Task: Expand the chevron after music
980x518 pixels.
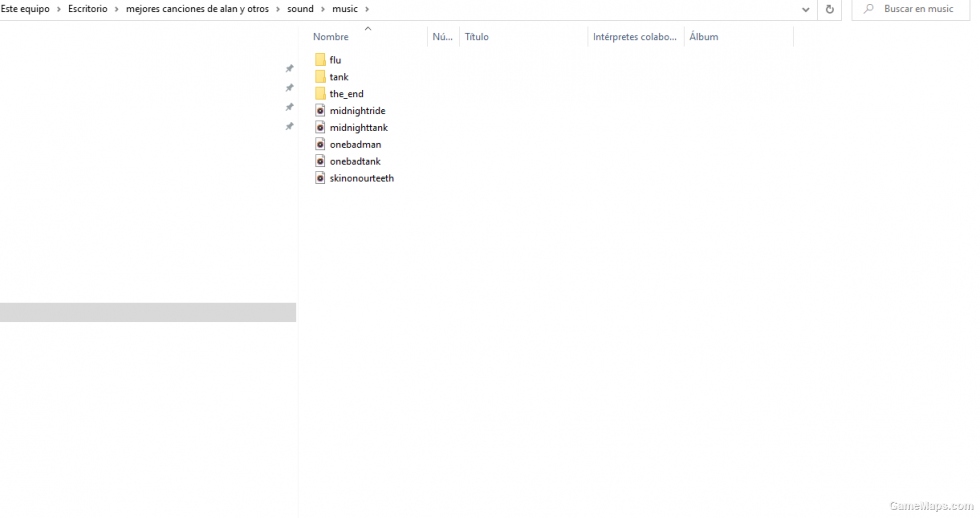Action: [x=367, y=9]
